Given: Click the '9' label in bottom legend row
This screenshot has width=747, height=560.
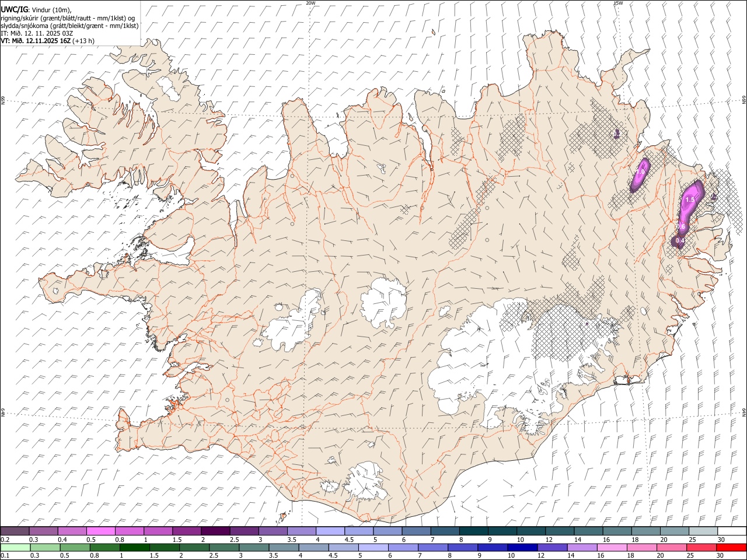Looking at the screenshot, I should click(480, 555).
